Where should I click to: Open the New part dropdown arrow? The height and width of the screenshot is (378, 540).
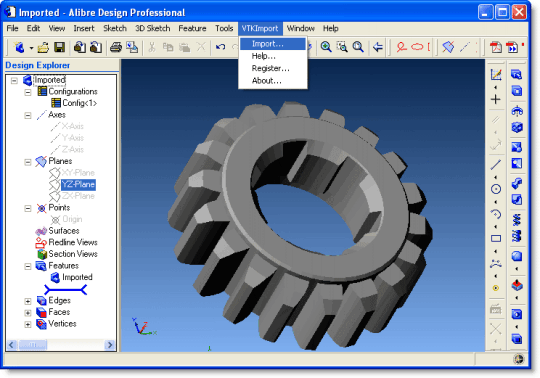[x=31, y=48]
